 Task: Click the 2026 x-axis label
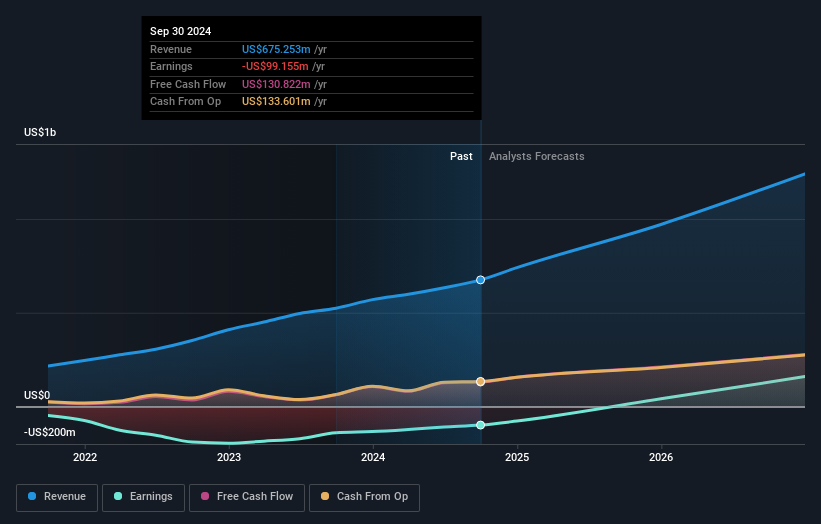point(661,458)
